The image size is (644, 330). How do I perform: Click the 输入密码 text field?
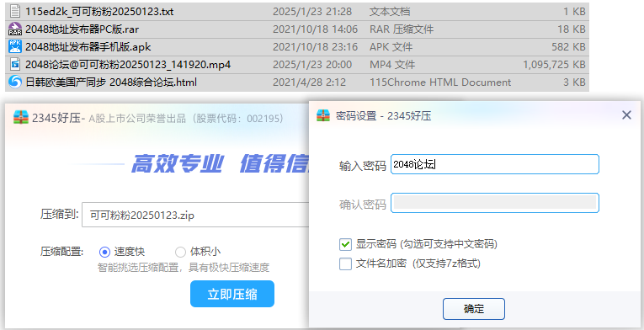[x=494, y=164]
